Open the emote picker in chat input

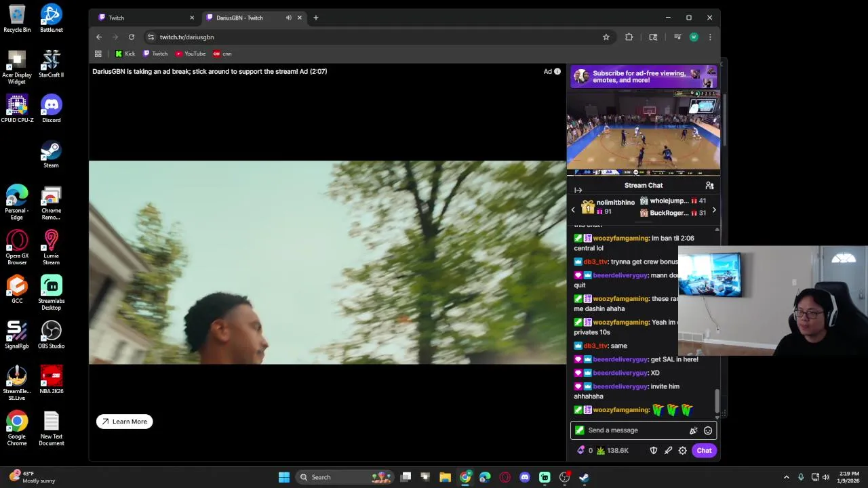pyautogui.click(x=708, y=430)
